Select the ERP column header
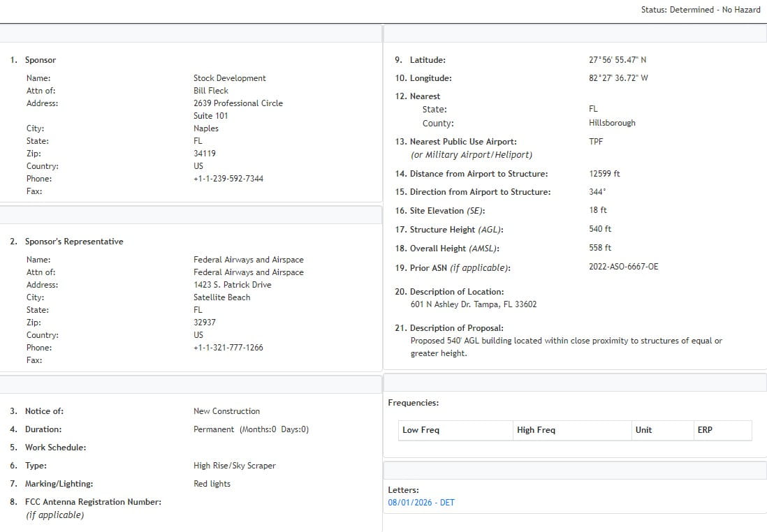The height and width of the screenshot is (532, 767). 704,430
